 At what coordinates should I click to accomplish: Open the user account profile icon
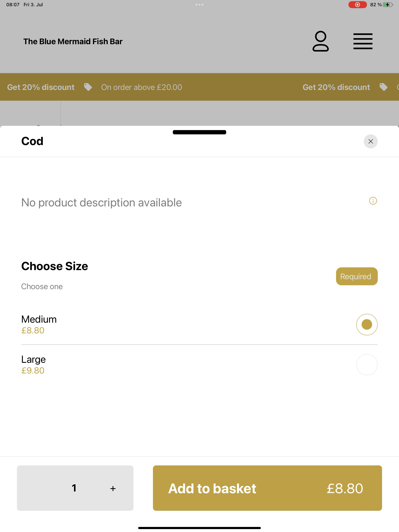pos(320,41)
